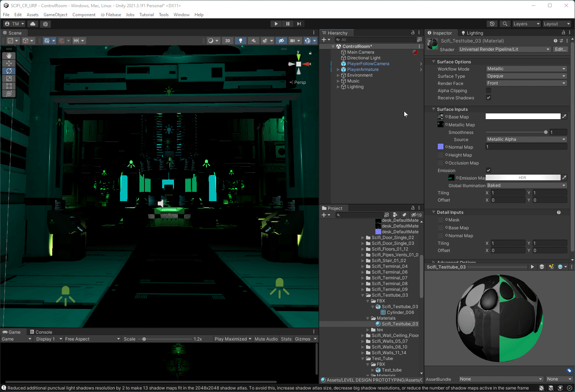Toggle 2D scene view mode
575x392 pixels.
[227, 41]
